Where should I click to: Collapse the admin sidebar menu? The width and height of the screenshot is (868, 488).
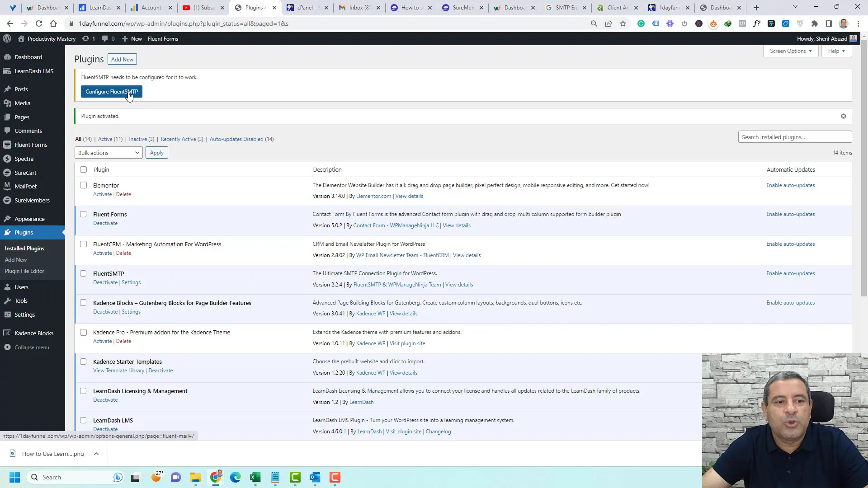(27, 347)
